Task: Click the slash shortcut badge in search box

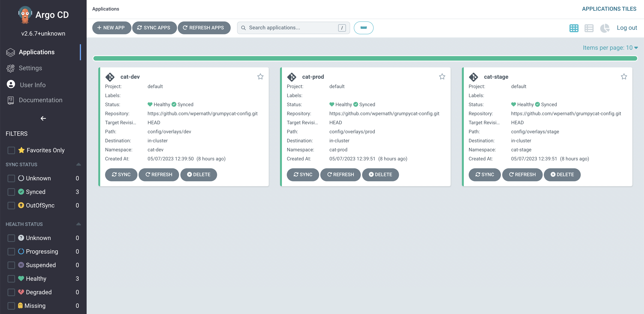Action: point(342,28)
